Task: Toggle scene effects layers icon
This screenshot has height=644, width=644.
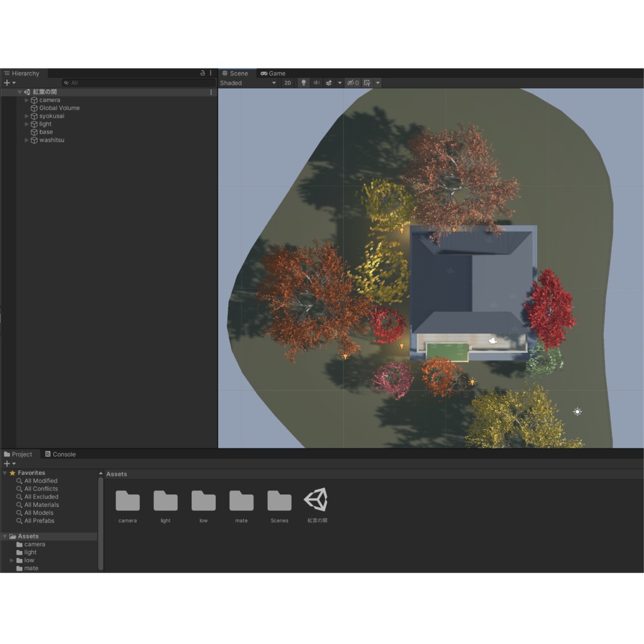Action: pyautogui.click(x=329, y=83)
